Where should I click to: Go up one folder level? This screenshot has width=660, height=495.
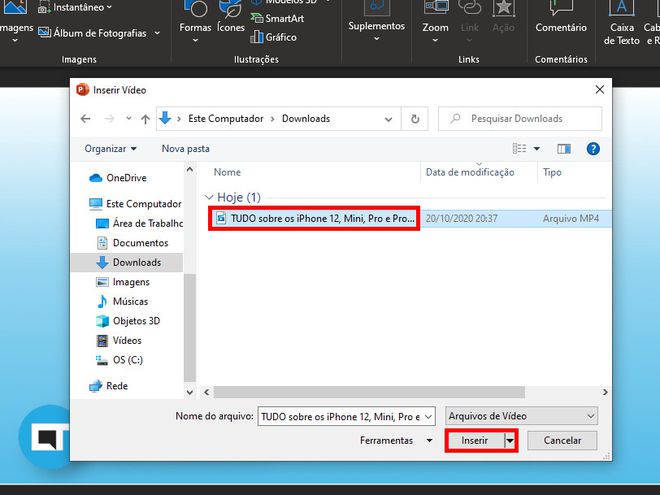[145, 119]
